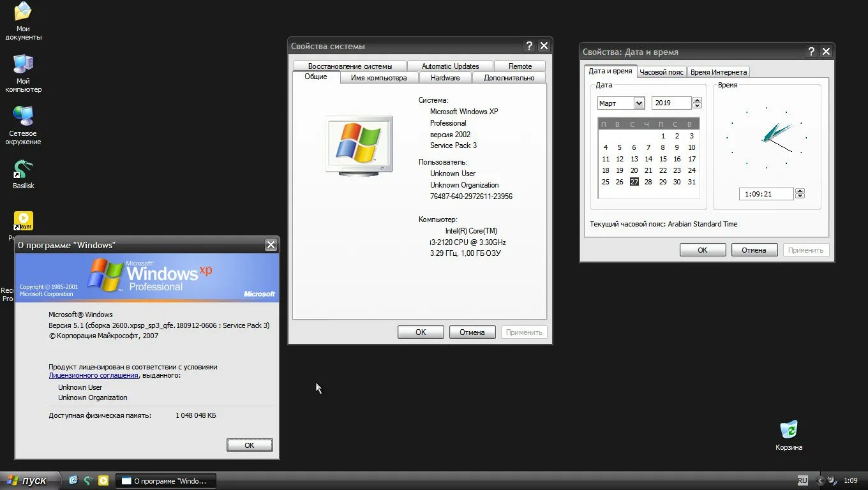Click OK in О программе Windows dialog
Image resolution: width=868 pixels, height=490 pixels.
pos(250,445)
